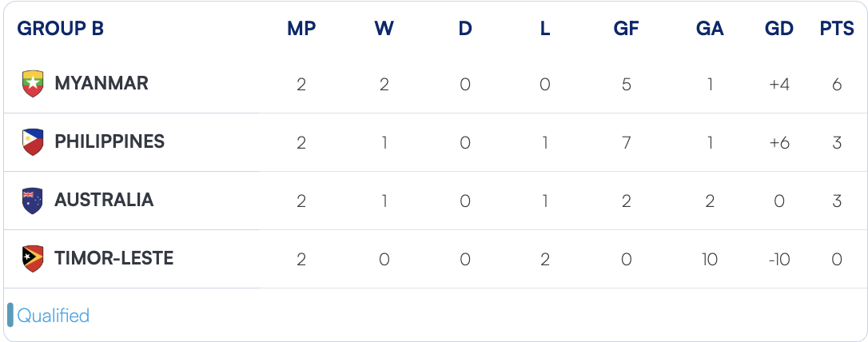Click the GF column header
The image size is (868, 342).
[626, 29]
